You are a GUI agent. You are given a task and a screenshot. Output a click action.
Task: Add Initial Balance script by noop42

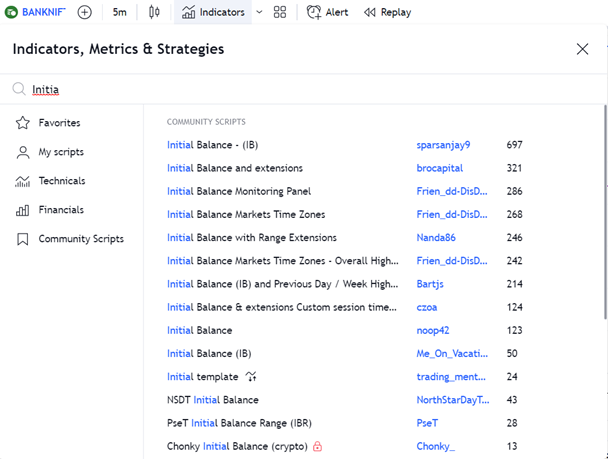(x=199, y=330)
